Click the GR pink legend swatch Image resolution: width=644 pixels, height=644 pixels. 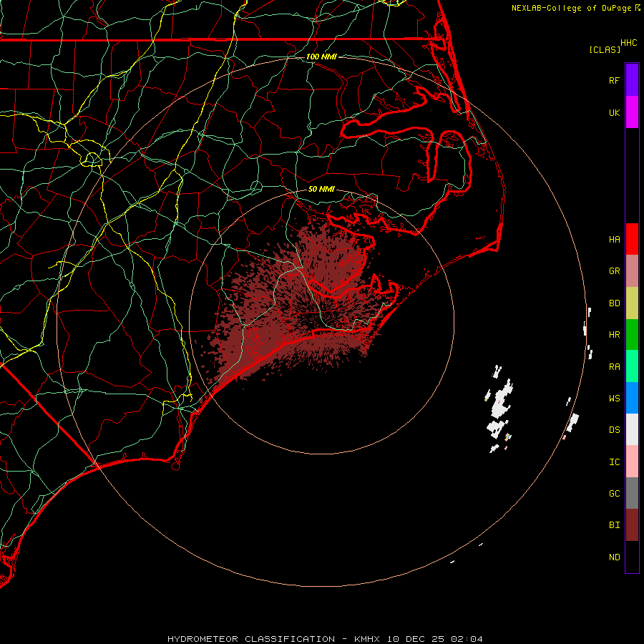point(632,271)
